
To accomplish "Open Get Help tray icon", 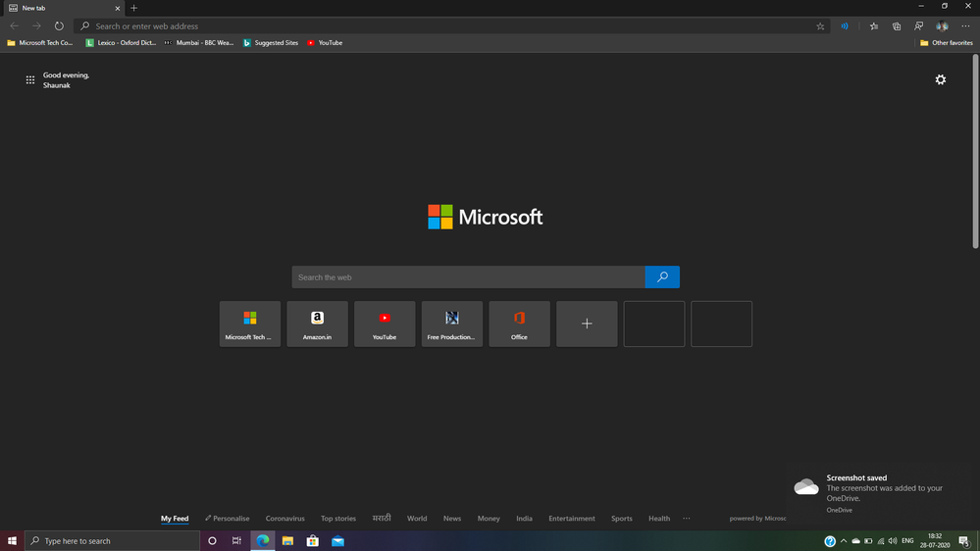I will [x=830, y=541].
